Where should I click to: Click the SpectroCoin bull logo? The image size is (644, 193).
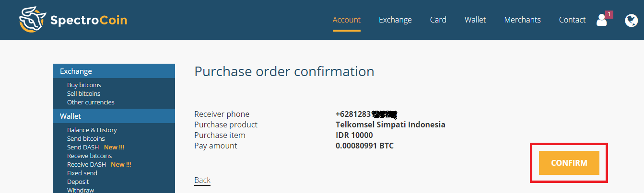tap(33, 20)
